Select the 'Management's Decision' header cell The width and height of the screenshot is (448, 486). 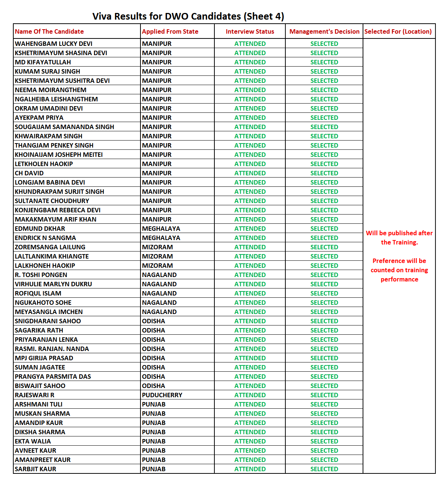324,31
